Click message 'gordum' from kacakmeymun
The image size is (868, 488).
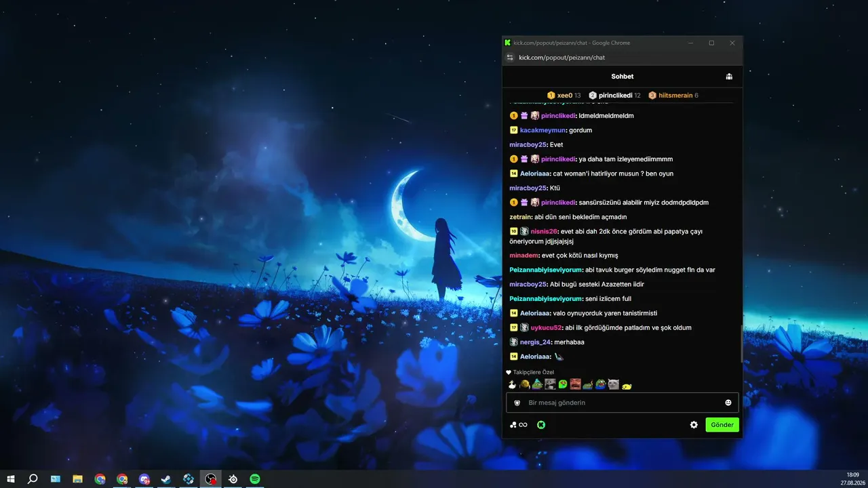tap(581, 130)
